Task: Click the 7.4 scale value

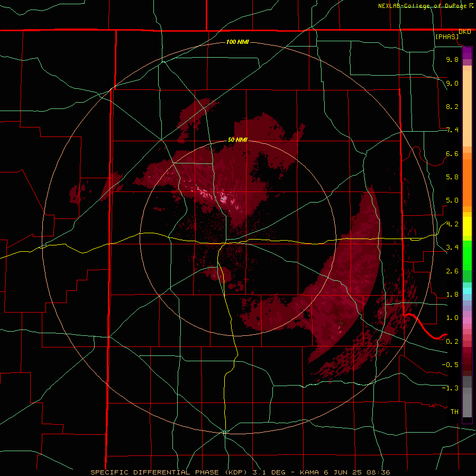Action: click(x=452, y=130)
